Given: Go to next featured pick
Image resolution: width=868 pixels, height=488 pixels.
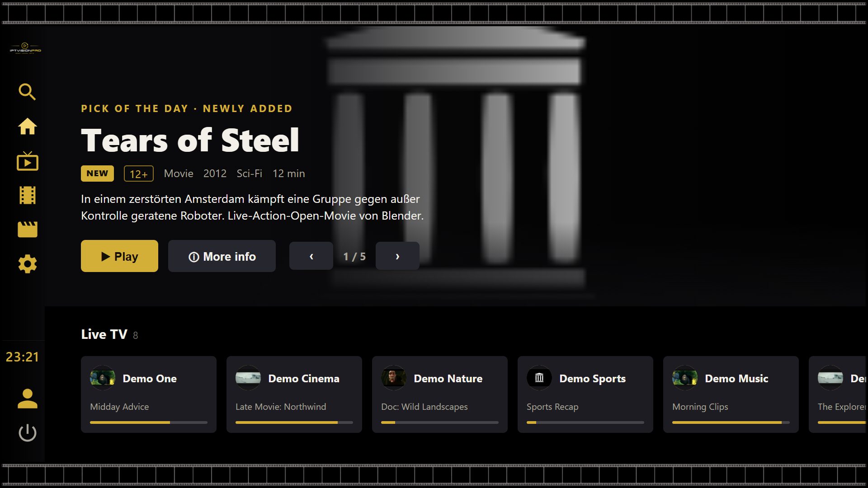Looking at the screenshot, I should click(397, 256).
